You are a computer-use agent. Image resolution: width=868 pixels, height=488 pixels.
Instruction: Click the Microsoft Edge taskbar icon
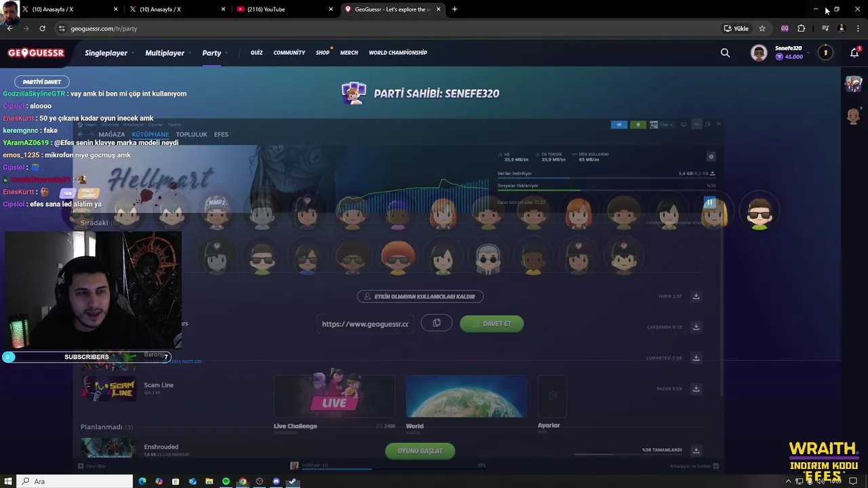tap(142, 481)
